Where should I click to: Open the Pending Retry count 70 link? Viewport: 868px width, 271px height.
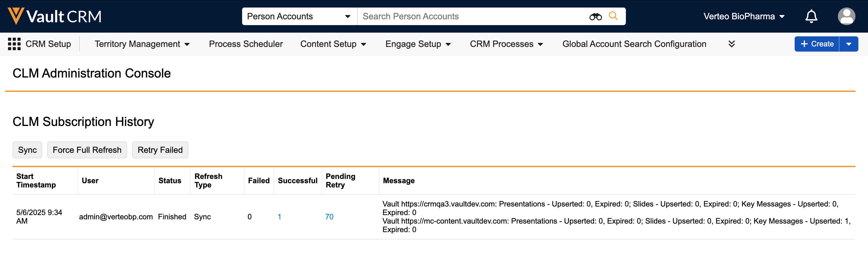click(x=329, y=217)
